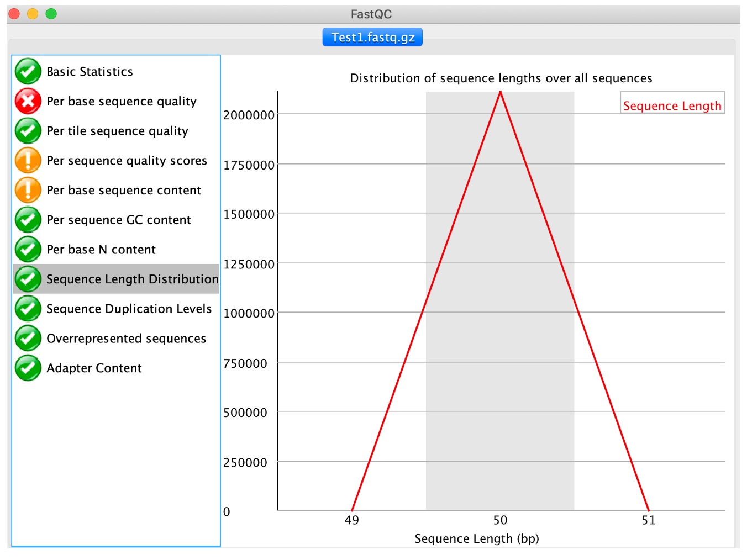Click the green check icon beside Basic Statistics
This screenshot has height=560, width=747.
(28, 71)
